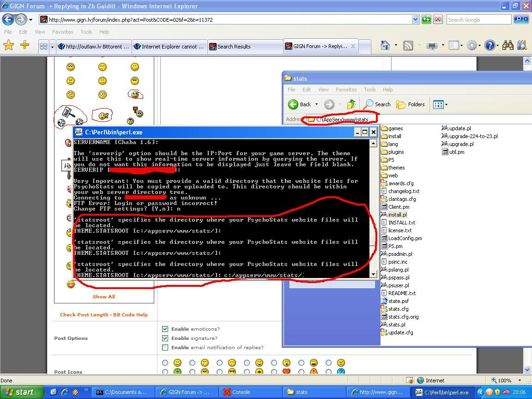Click the Show All emoticons link
This screenshot has width=532, height=399.
tap(104, 296)
